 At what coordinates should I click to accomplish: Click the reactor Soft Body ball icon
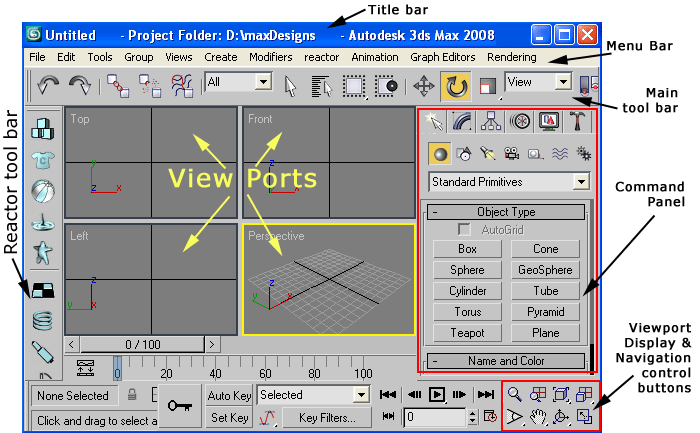click(x=43, y=191)
